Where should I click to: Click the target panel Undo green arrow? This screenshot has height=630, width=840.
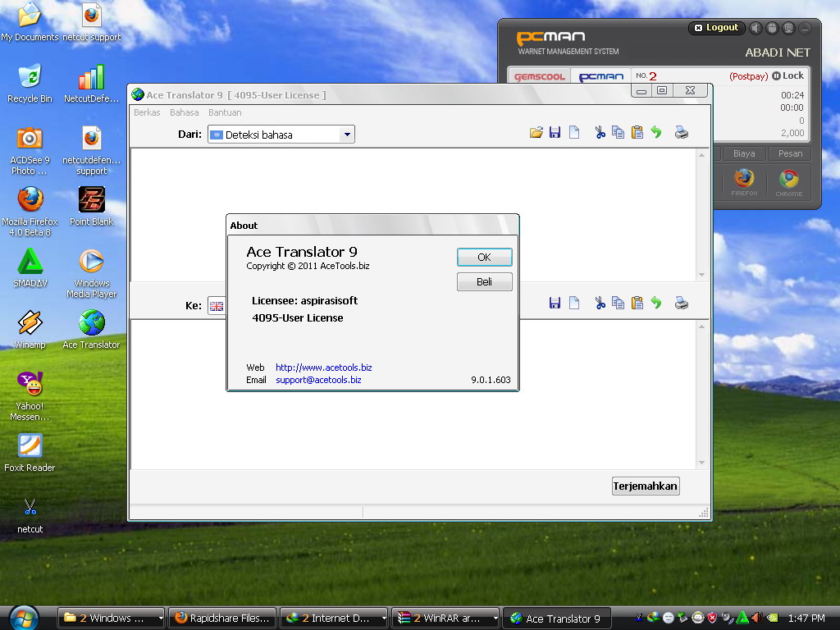(656, 303)
